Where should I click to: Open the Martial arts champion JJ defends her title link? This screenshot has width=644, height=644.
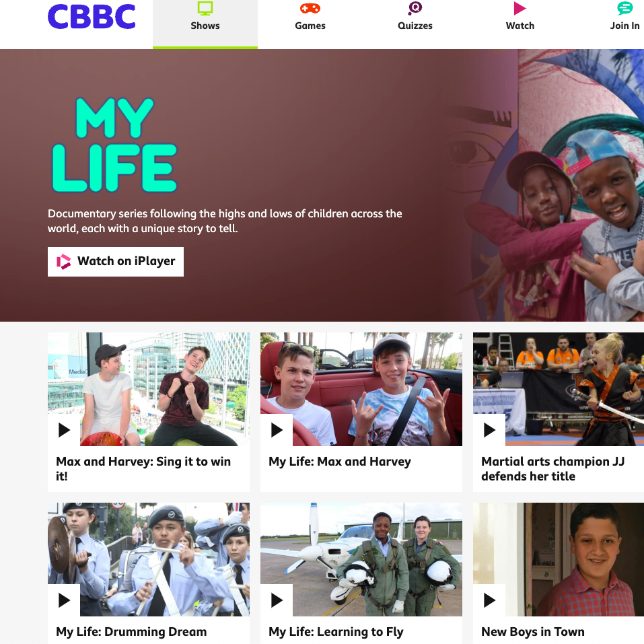(x=553, y=468)
